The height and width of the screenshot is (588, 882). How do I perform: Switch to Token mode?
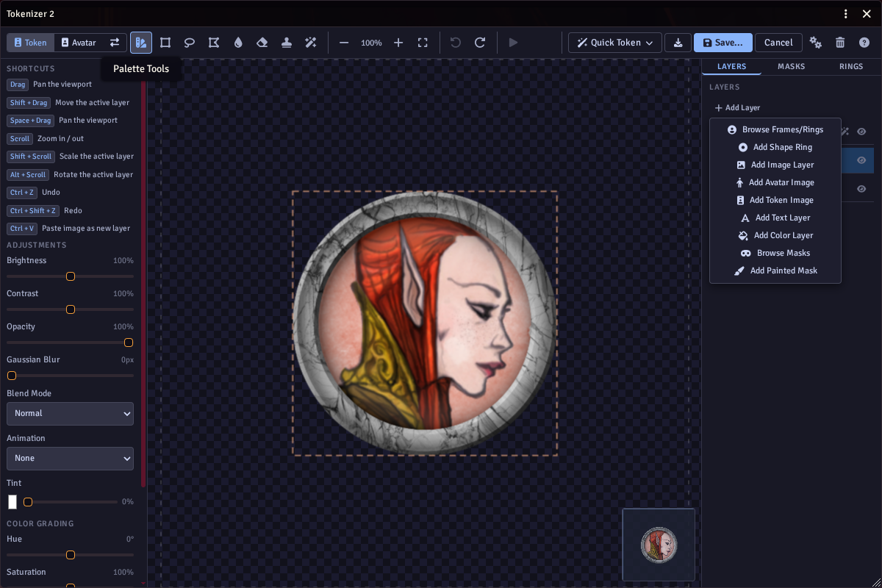[30, 43]
